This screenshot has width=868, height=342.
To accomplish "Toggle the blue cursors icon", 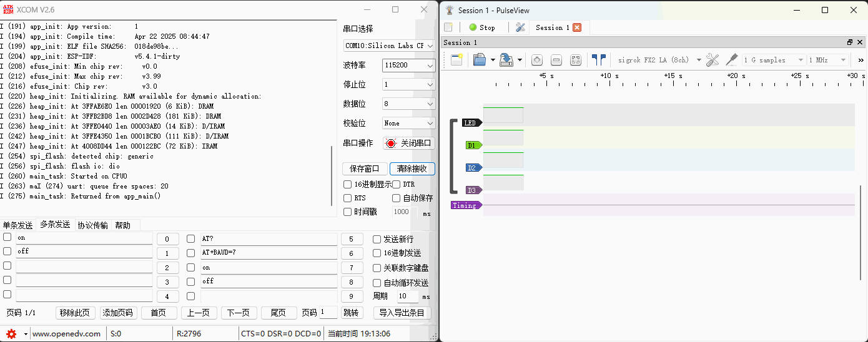I will 599,60.
